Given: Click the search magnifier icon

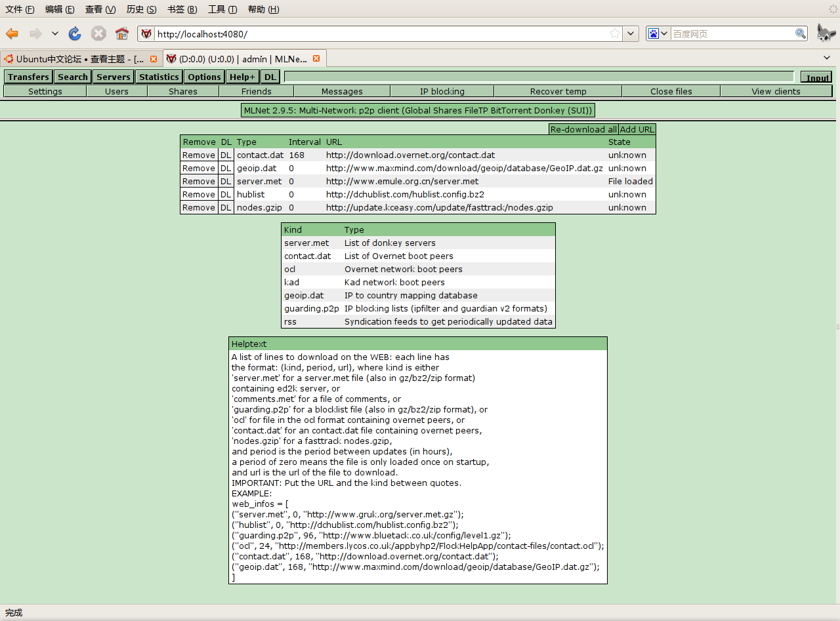Looking at the screenshot, I should 801,33.
